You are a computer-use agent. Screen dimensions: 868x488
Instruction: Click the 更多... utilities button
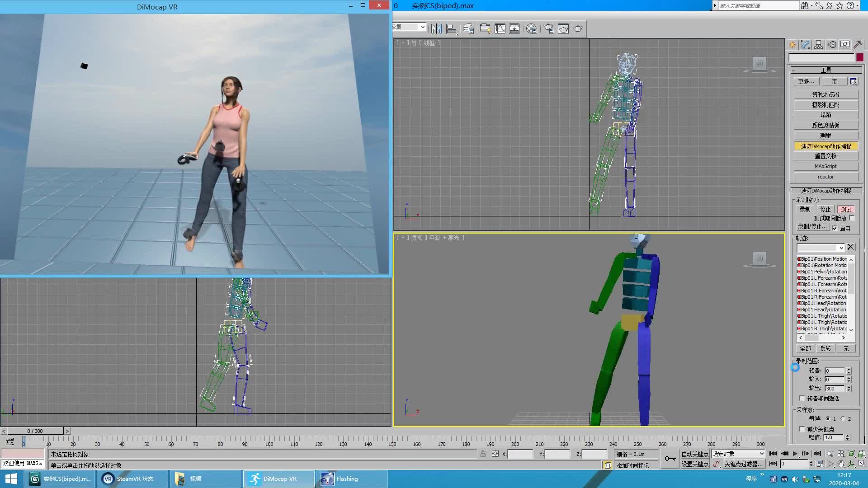(x=806, y=81)
